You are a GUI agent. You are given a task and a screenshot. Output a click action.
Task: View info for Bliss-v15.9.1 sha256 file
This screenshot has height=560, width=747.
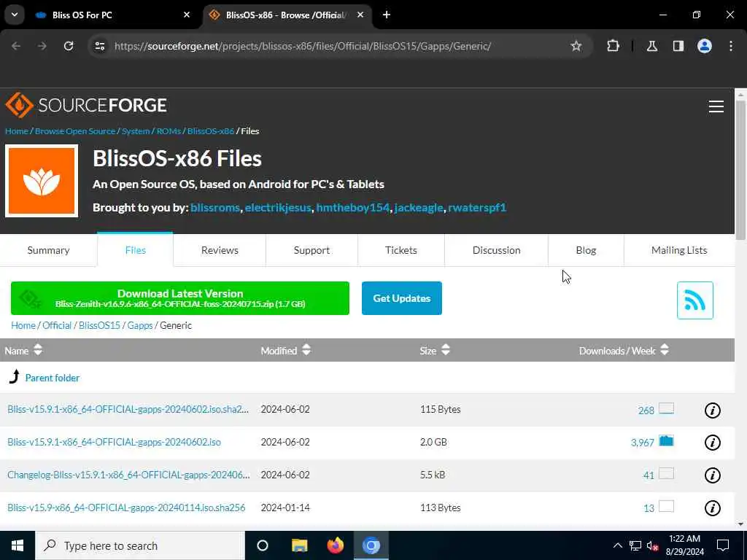pos(713,411)
